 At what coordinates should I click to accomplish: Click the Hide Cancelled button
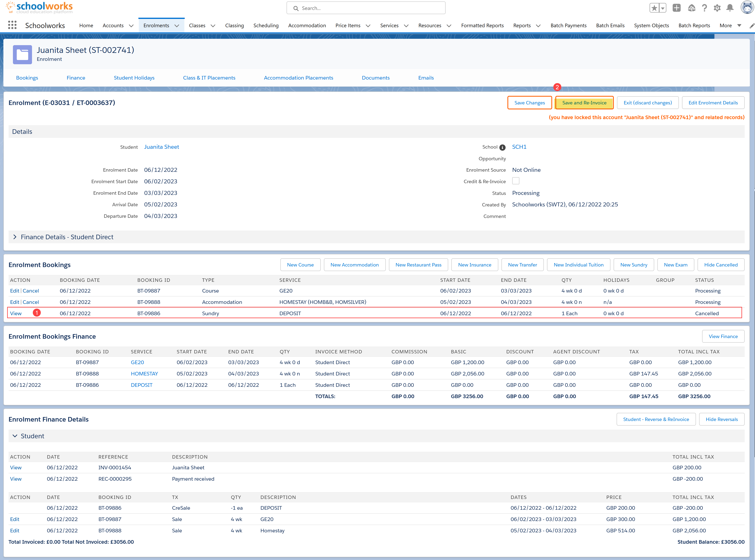720,265
